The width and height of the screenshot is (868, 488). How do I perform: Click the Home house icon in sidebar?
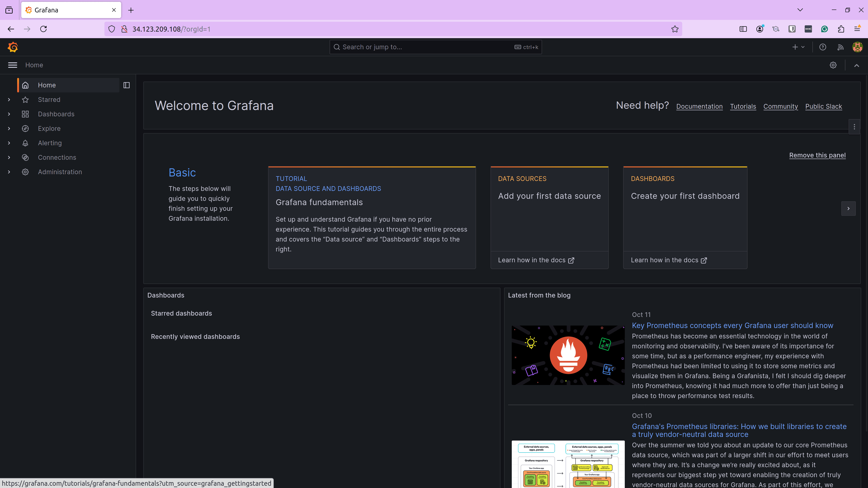25,85
